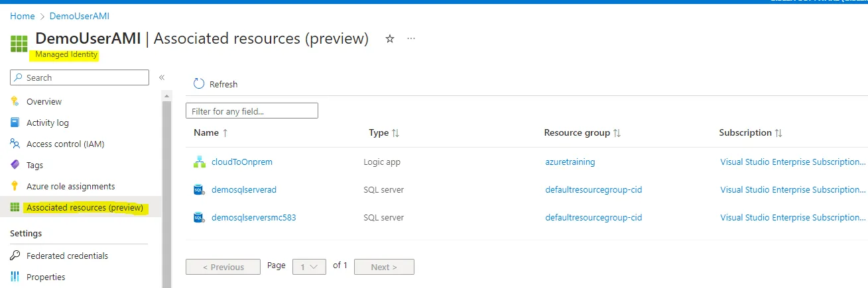
Task: Open Federated credentials settings
Action: [x=67, y=256]
